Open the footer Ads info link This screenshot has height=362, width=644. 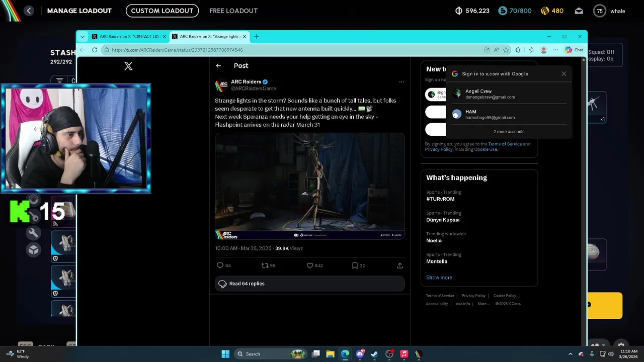(x=463, y=304)
